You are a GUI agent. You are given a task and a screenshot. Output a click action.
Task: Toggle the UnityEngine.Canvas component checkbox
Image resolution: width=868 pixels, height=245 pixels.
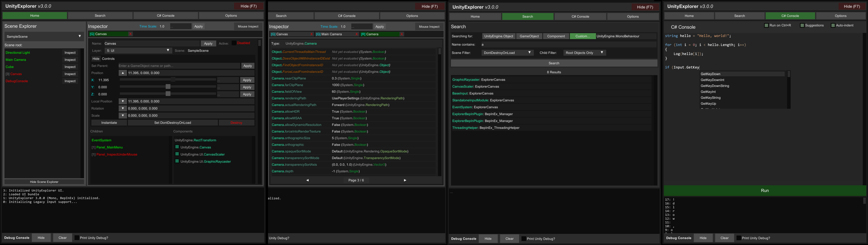pos(177,147)
